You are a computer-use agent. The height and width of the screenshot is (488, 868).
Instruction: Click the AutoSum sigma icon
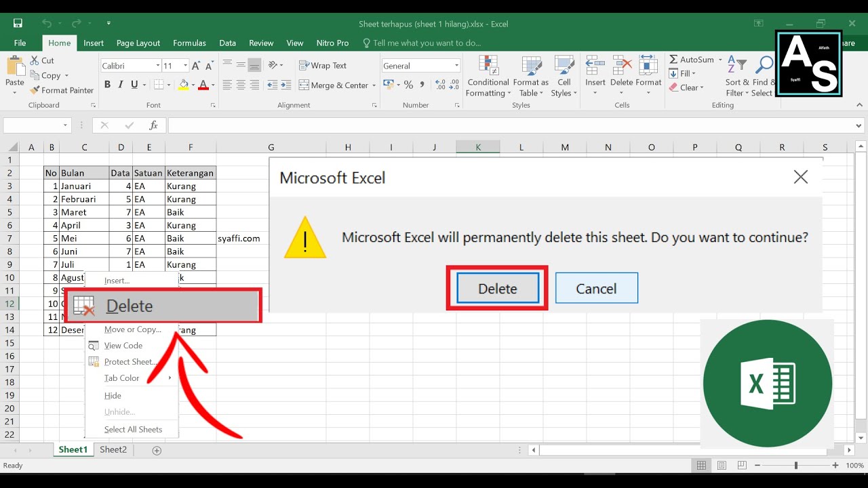point(673,60)
